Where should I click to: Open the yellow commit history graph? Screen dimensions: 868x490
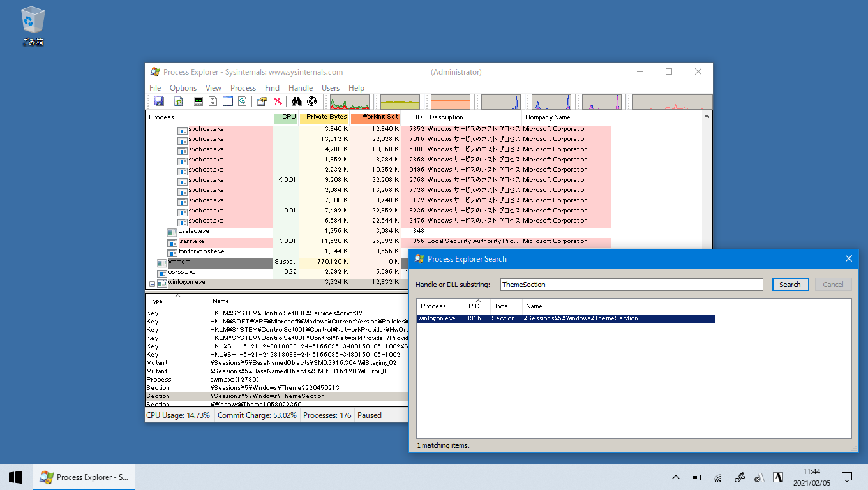(400, 102)
